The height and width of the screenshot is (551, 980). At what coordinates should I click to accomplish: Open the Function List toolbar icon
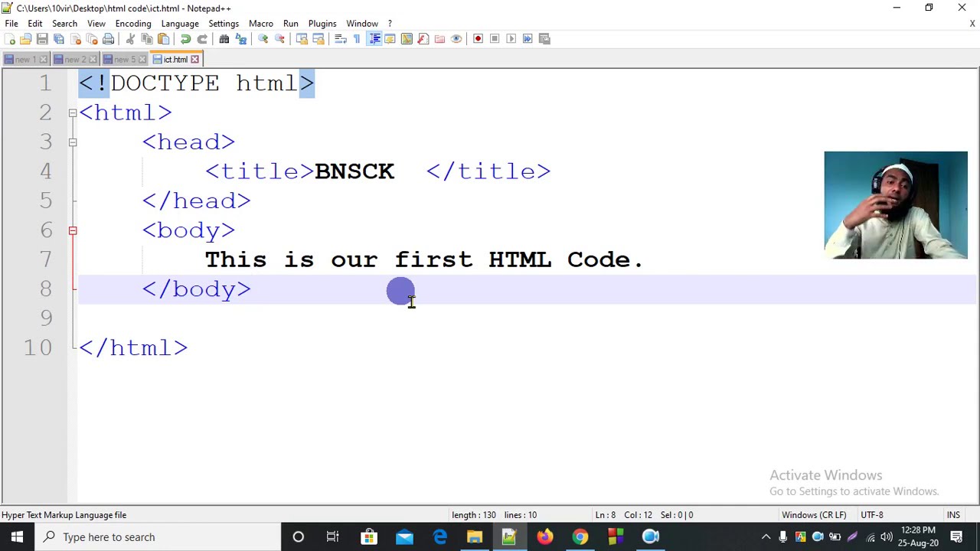[423, 39]
